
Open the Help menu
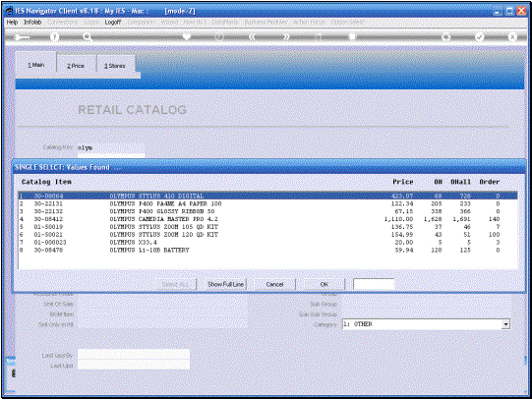coord(12,22)
